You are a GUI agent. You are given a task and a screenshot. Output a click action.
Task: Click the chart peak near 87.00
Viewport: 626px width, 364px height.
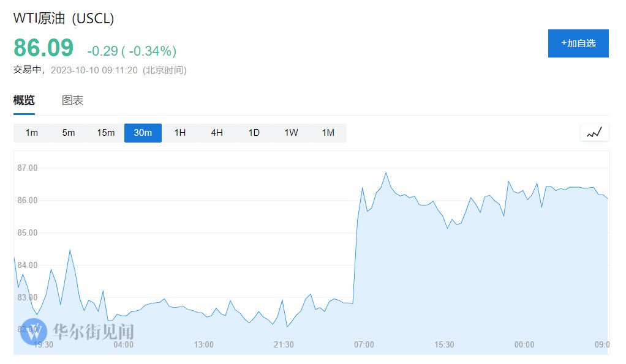(386, 173)
